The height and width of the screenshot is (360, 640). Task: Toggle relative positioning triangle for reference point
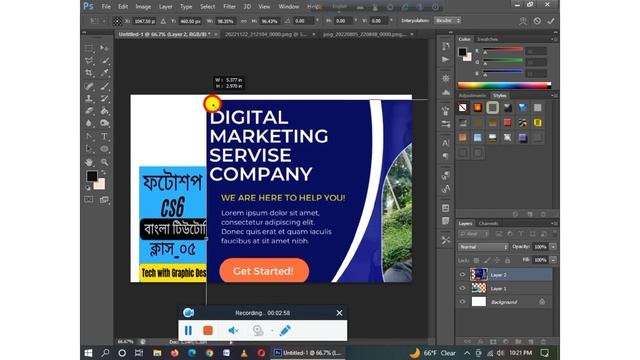tap(163, 21)
